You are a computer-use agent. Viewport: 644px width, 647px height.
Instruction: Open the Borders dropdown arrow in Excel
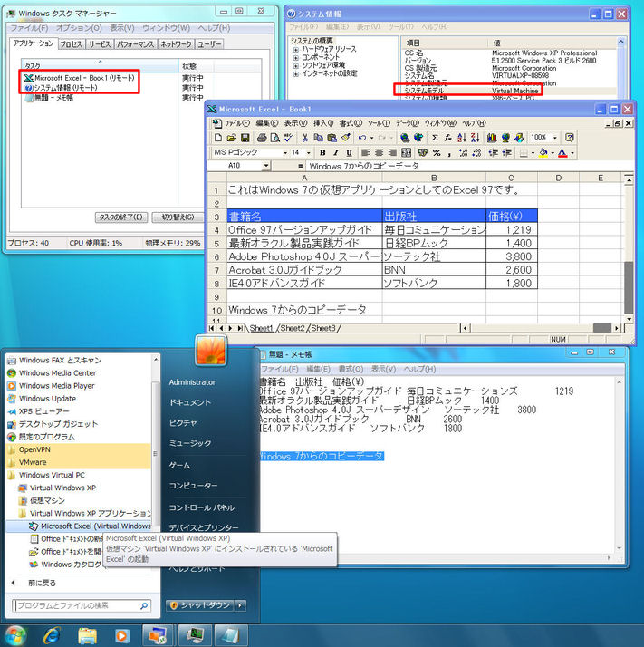pyautogui.click(x=533, y=153)
